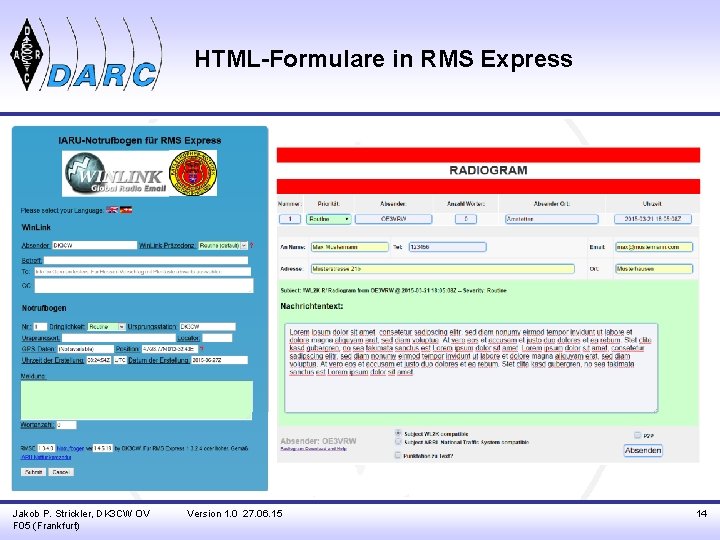Click the Submit button in Notrufbogen form
The width and height of the screenshot is (720, 540).
(x=33, y=472)
